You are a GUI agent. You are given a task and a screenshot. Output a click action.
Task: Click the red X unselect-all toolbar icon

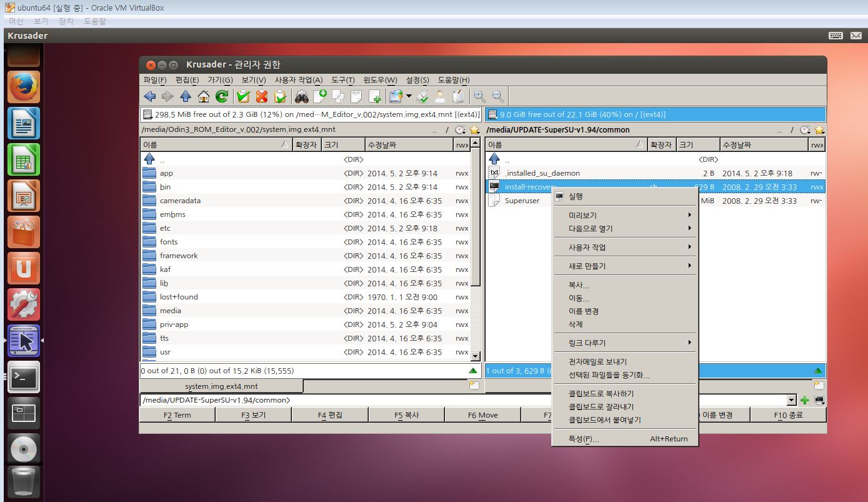262,96
